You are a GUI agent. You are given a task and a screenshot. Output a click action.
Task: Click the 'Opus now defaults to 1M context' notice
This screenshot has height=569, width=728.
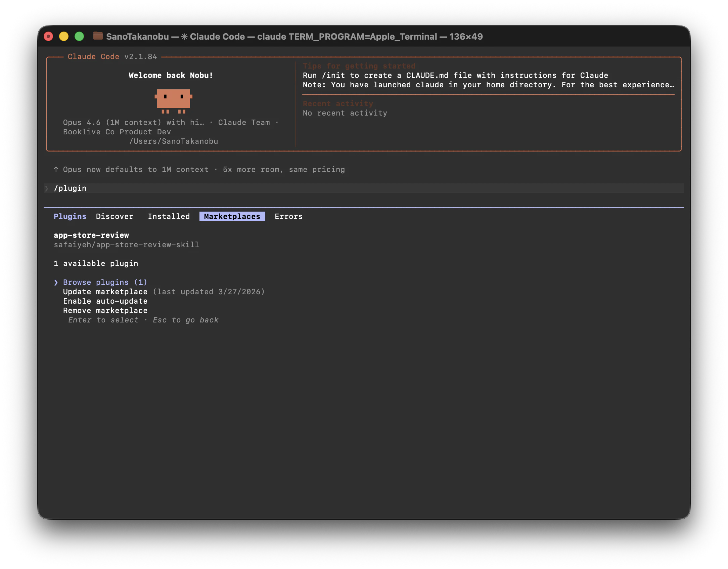(204, 169)
